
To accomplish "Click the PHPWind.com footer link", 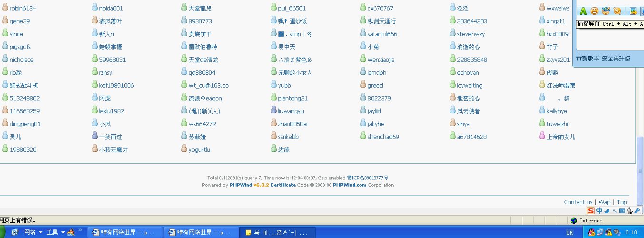I will (x=349, y=185).
